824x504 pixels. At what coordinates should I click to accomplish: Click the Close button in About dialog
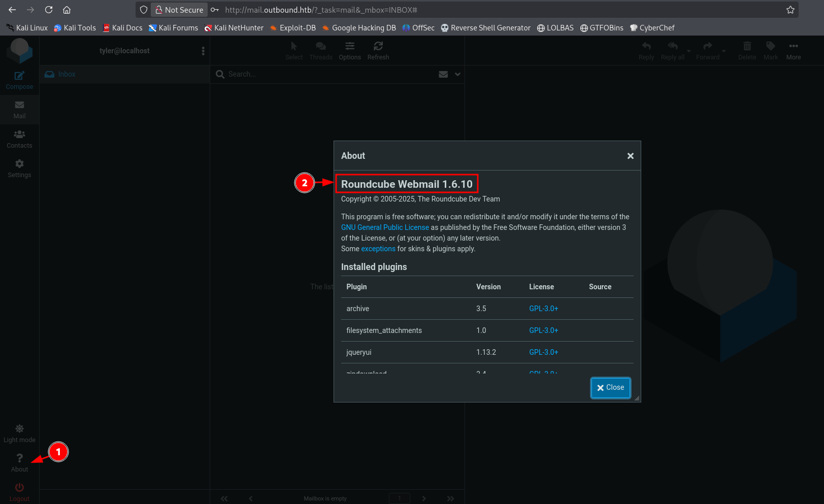click(610, 388)
